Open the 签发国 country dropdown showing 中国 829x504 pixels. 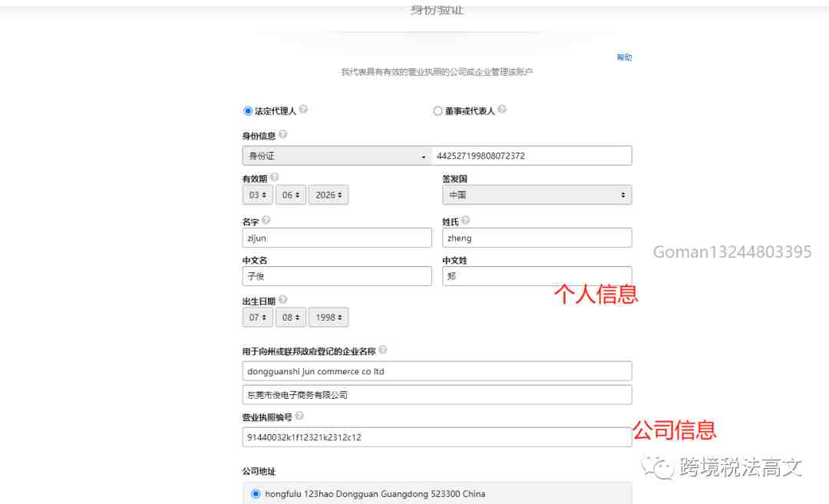coord(537,195)
